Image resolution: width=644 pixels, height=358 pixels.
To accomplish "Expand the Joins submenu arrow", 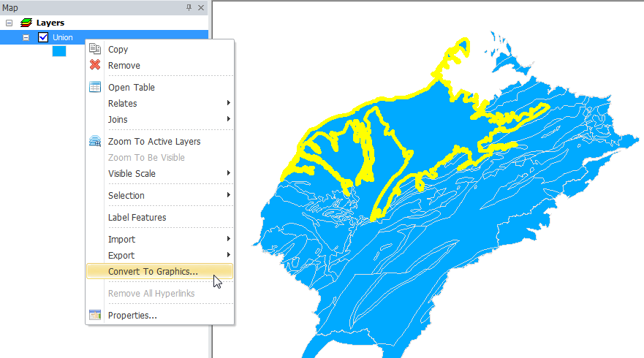I will (228, 119).
